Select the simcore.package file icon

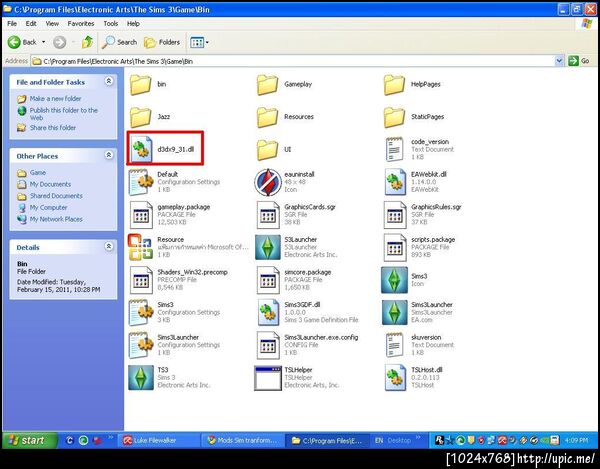point(267,280)
